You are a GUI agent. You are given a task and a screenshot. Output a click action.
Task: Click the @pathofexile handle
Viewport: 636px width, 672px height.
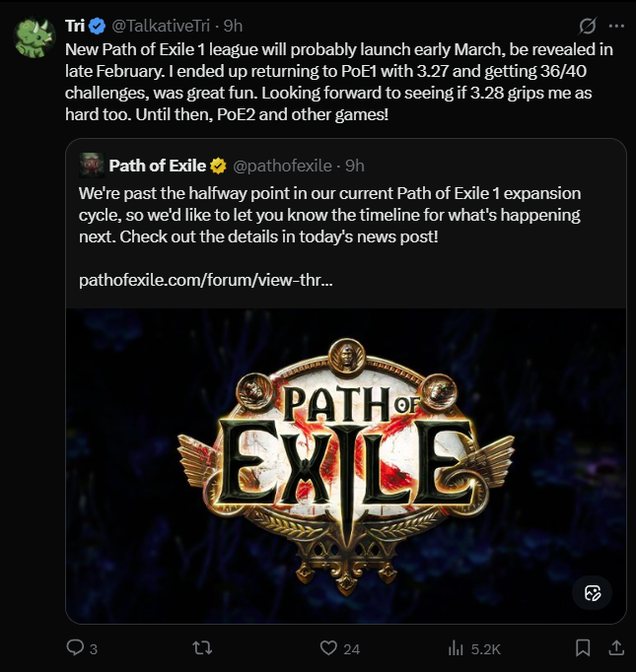(284, 165)
